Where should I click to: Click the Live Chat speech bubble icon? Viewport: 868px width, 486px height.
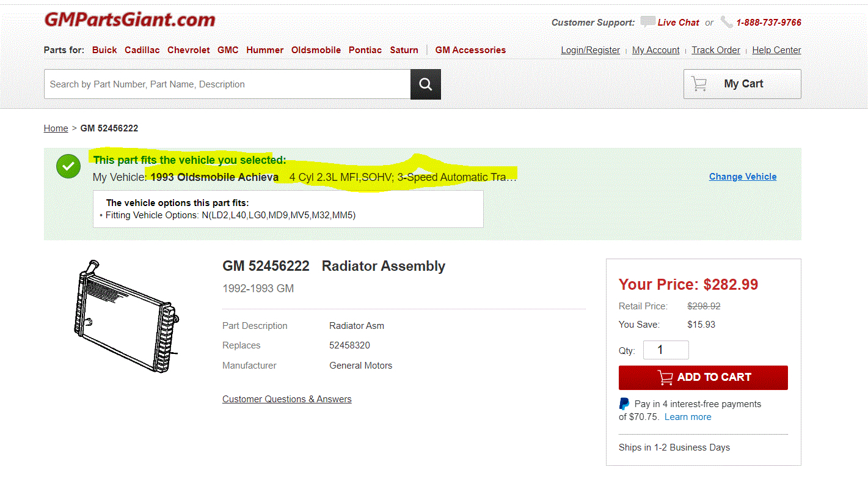coord(647,22)
